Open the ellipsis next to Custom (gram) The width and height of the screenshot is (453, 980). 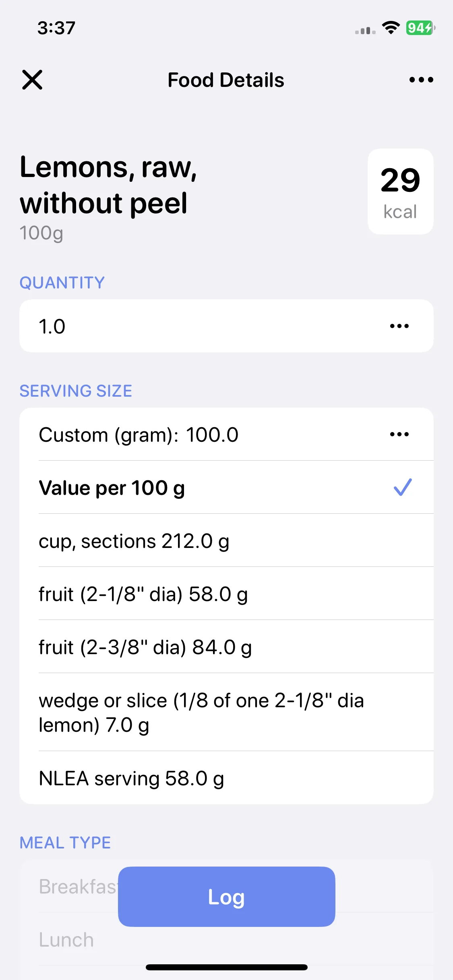[399, 434]
